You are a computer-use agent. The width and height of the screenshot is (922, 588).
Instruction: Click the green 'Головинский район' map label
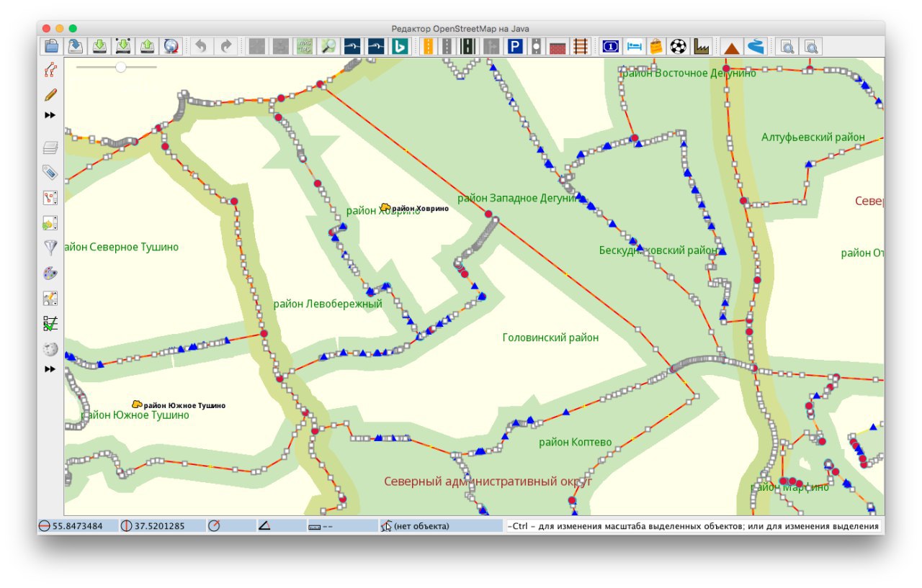pos(550,338)
